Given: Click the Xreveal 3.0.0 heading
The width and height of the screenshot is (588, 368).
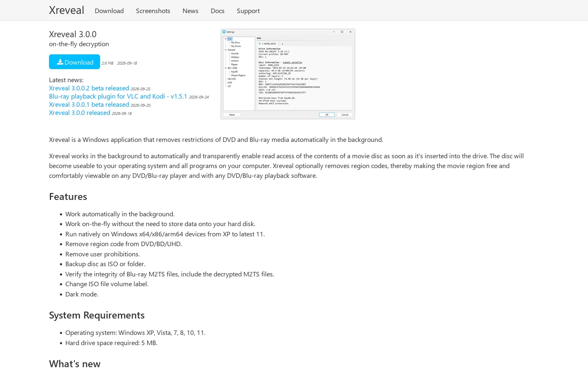Looking at the screenshot, I should click(73, 34).
